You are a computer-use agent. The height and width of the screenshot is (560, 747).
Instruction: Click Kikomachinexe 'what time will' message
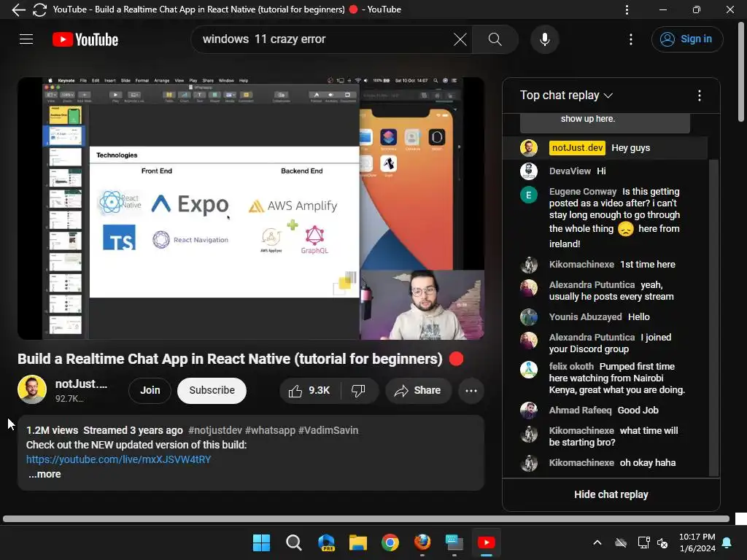coord(605,436)
